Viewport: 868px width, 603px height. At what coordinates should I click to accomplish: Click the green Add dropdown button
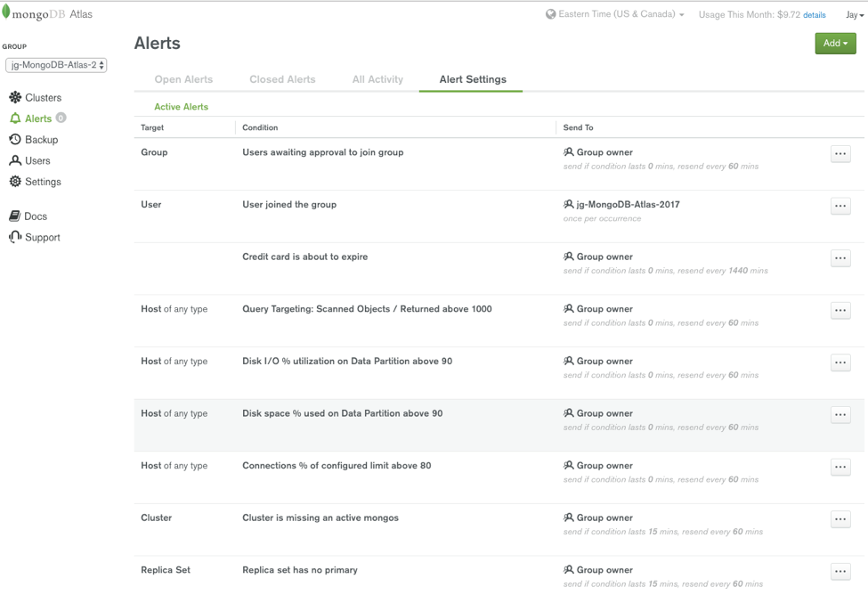pyautogui.click(x=835, y=44)
